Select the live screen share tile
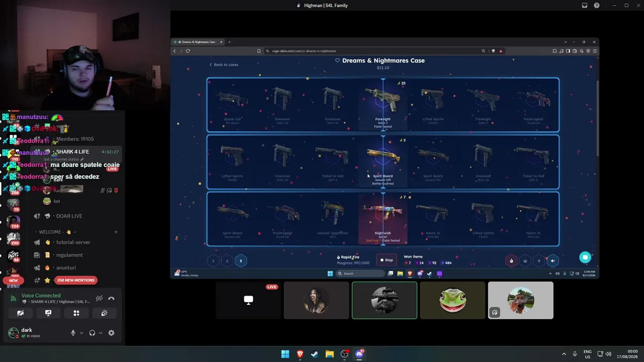This screenshot has height=362, width=644. [x=249, y=300]
